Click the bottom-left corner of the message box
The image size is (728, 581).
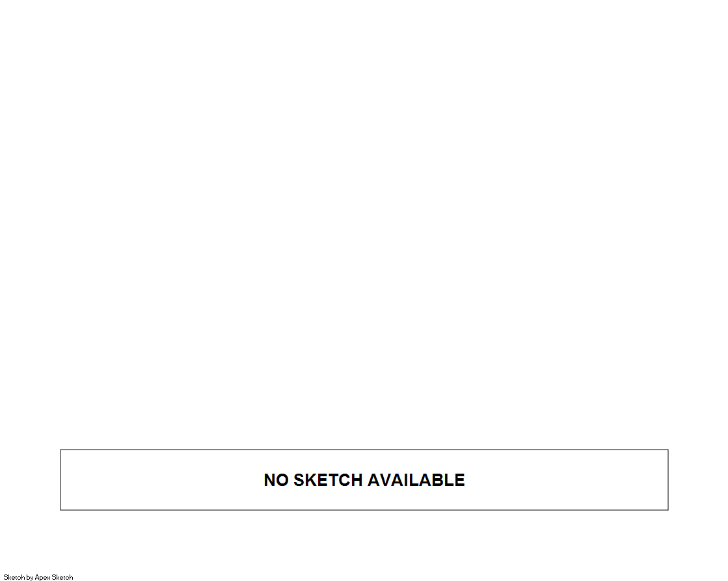click(61, 510)
